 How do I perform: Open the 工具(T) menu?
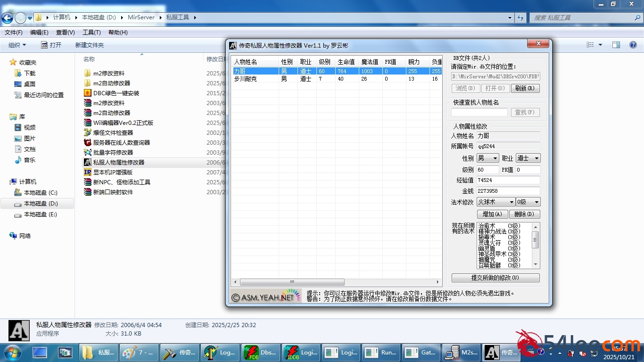coord(91,33)
